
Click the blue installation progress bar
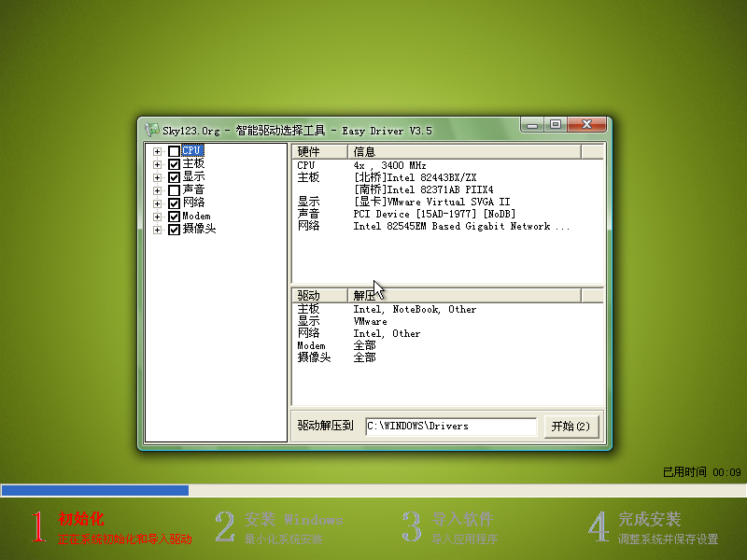coord(94,490)
